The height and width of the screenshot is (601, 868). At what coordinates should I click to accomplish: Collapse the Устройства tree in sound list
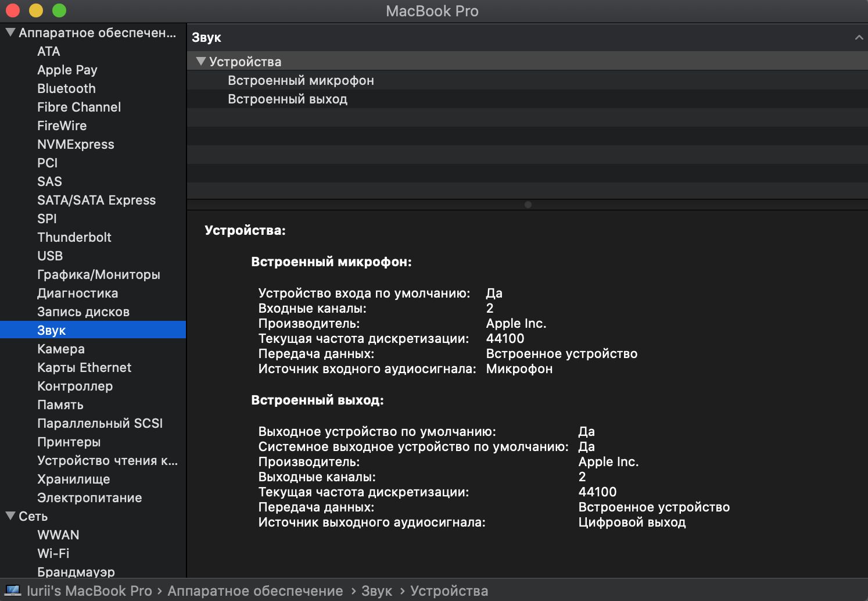[x=201, y=62]
